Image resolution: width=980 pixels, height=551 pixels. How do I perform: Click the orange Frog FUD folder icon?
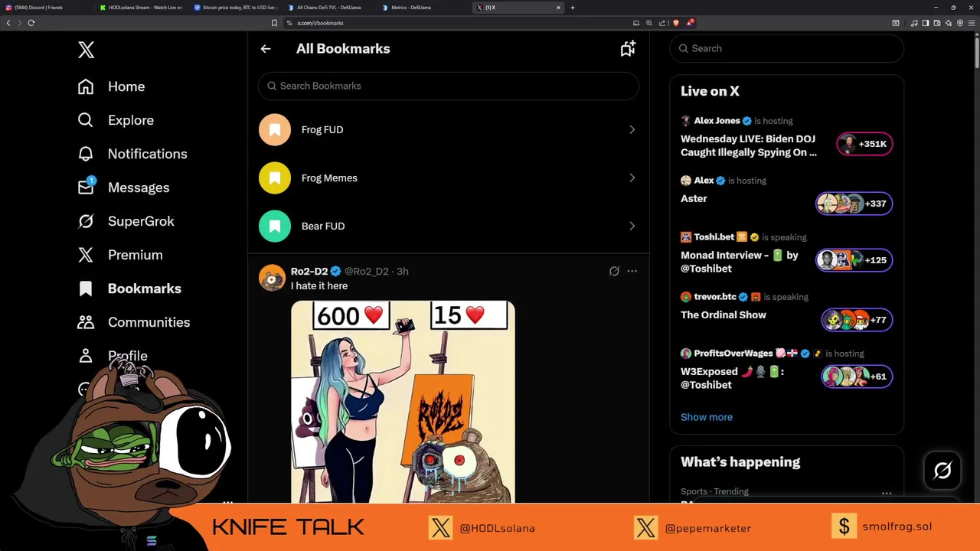coord(275,129)
